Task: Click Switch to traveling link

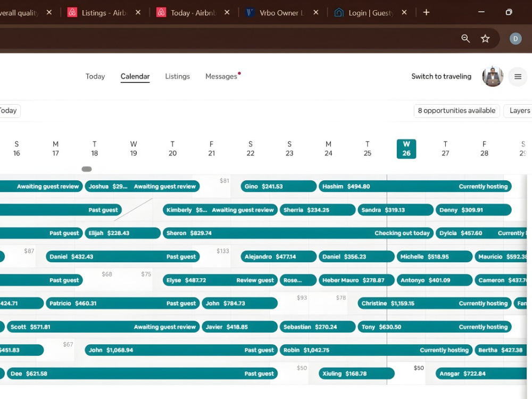Action: (x=441, y=76)
